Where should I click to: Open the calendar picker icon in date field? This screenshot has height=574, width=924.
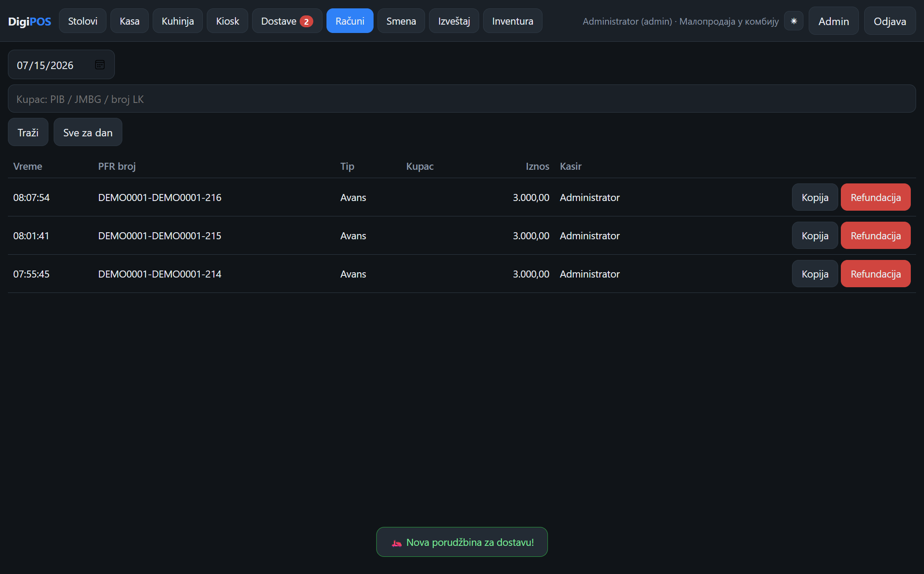(100, 65)
